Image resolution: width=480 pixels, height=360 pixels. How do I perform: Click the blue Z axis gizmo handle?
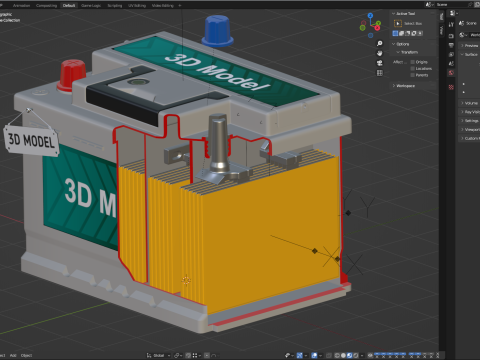[x=370, y=15]
